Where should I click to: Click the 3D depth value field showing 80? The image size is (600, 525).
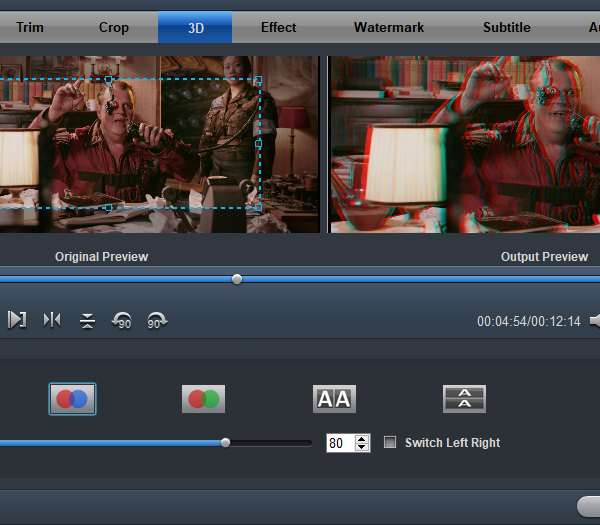click(x=341, y=443)
